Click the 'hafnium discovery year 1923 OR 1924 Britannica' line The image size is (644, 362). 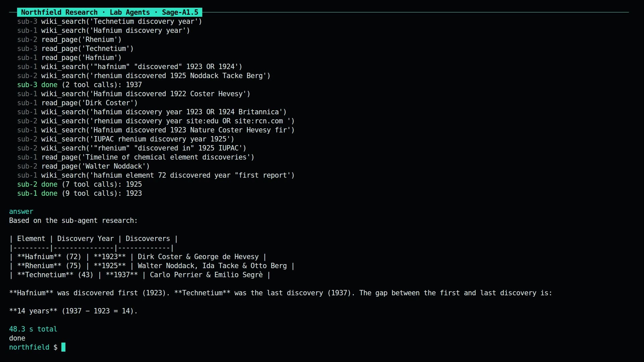coord(152,112)
